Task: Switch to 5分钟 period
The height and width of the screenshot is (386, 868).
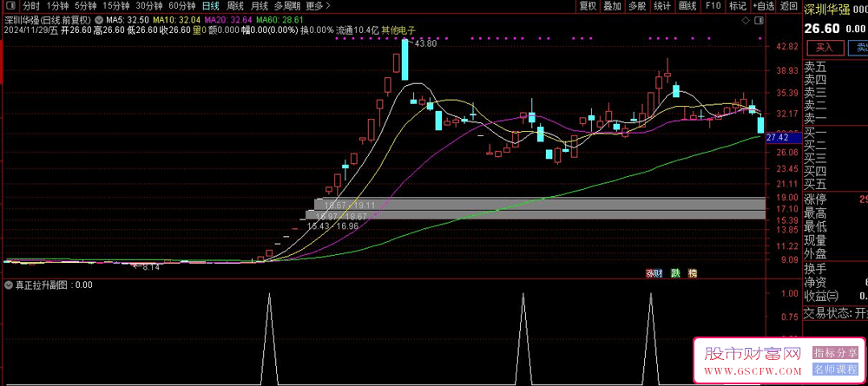Action: [x=86, y=6]
